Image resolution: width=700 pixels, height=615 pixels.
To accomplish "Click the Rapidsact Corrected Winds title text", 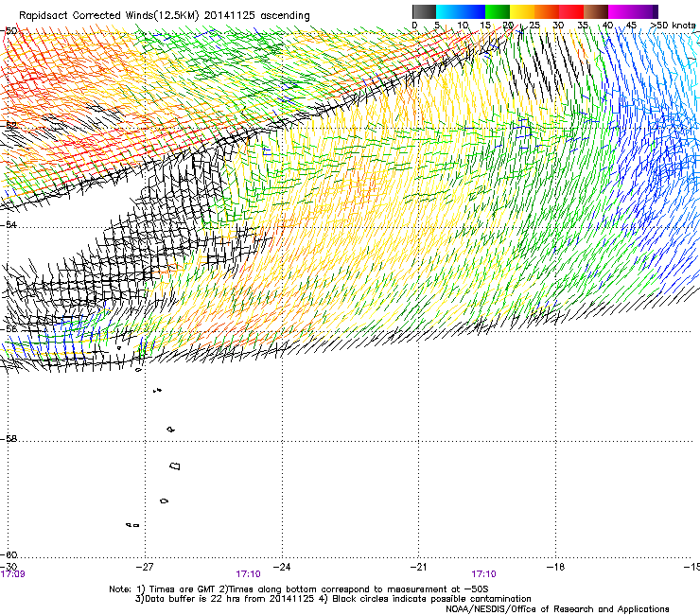I will (x=165, y=16).
